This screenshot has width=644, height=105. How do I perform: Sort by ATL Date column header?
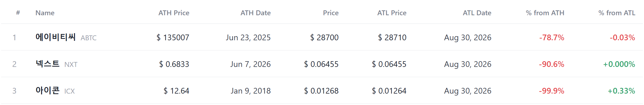[477, 13]
